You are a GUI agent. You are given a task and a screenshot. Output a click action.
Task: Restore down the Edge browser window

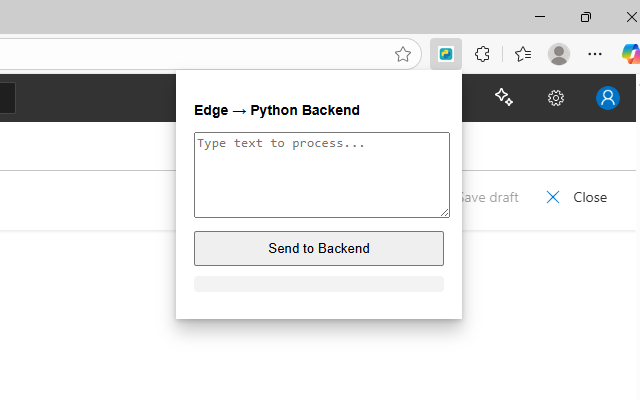586,16
